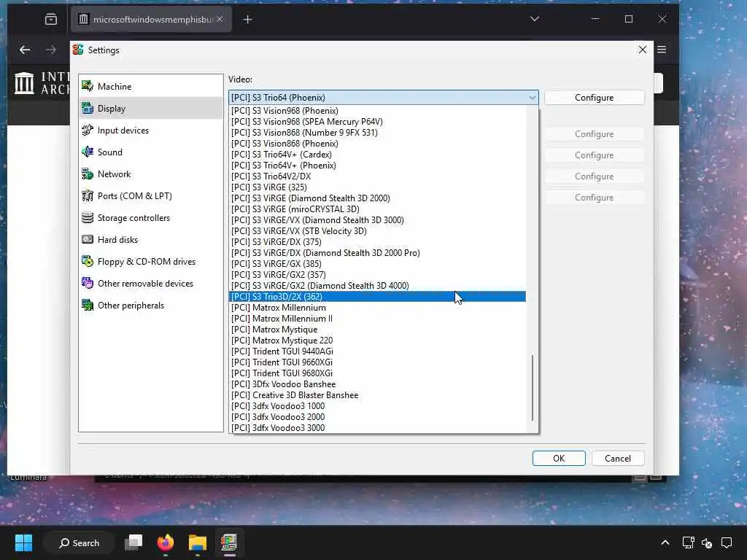Collapse the Video dropdown arrow

tap(532, 98)
